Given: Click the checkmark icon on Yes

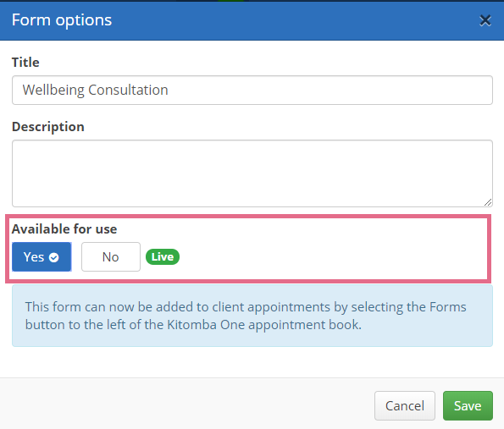Looking at the screenshot, I should 53,257.
